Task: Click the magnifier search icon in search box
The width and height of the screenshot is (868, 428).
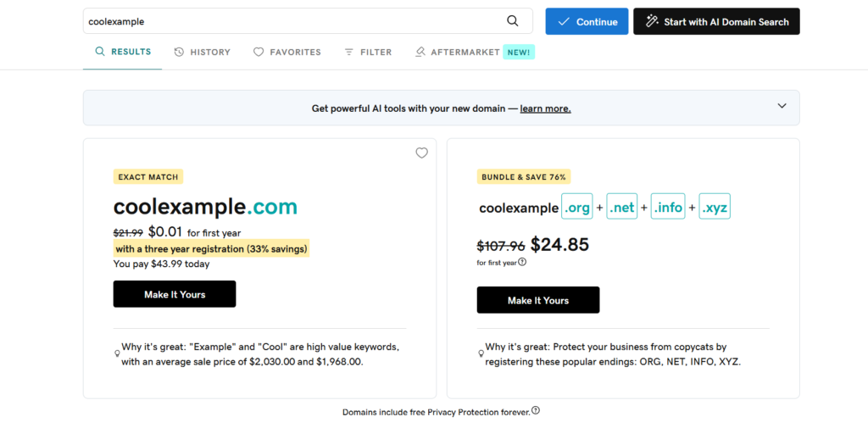Action: tap(513, 21)
